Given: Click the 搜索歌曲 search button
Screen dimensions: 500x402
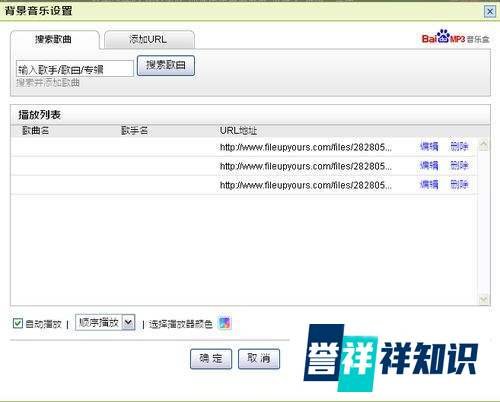Looking at the screenshot, I should [x=166, y=65].
